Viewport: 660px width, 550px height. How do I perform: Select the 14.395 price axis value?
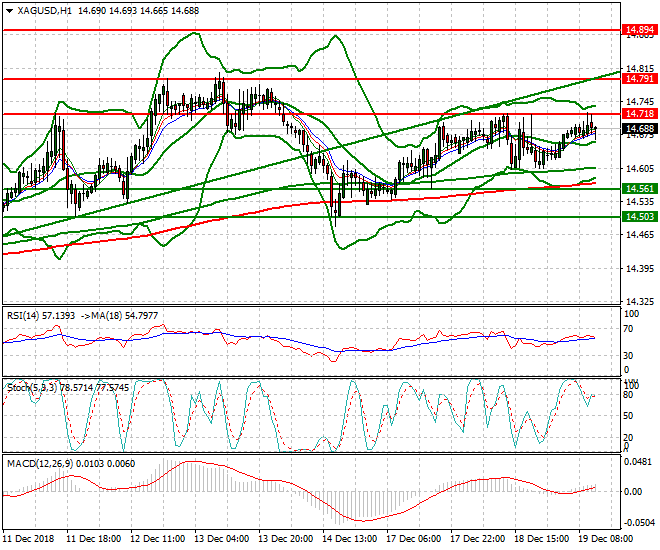pos(640,268)
